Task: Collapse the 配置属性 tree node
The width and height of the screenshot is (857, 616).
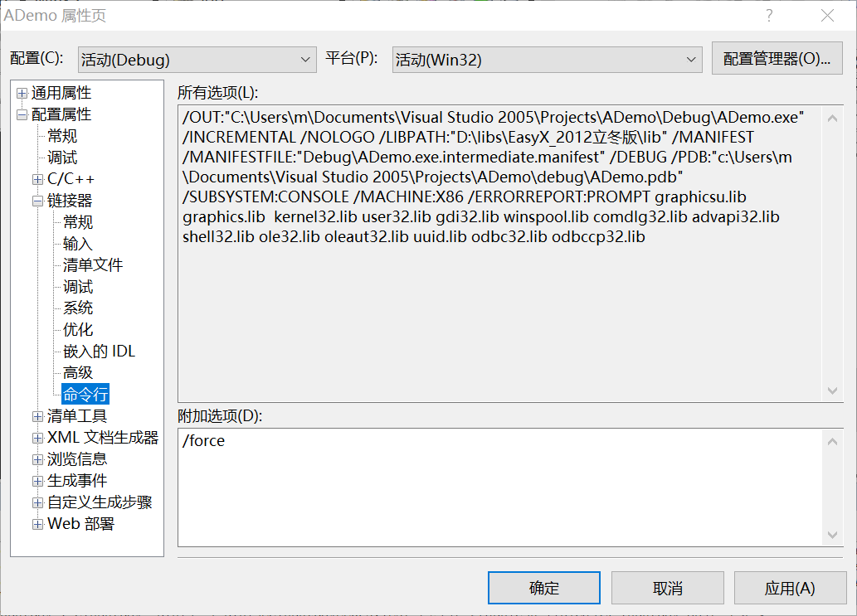Action: point(22,114)
